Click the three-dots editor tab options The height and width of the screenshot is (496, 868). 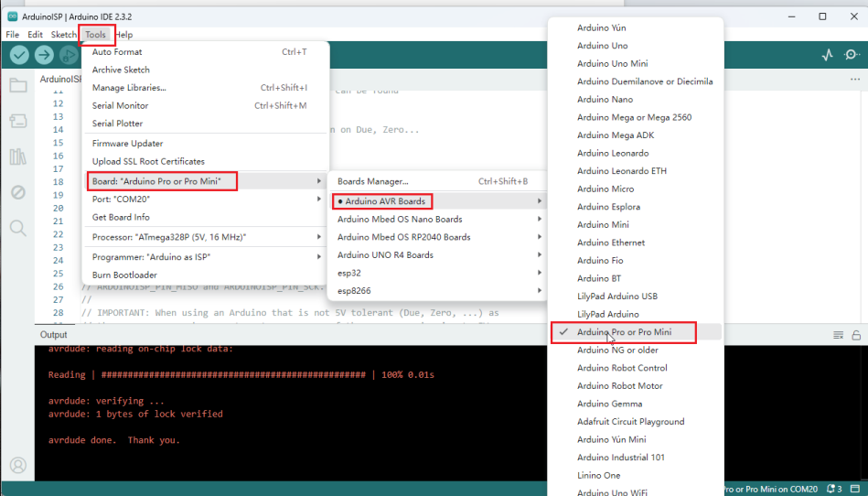856,80
